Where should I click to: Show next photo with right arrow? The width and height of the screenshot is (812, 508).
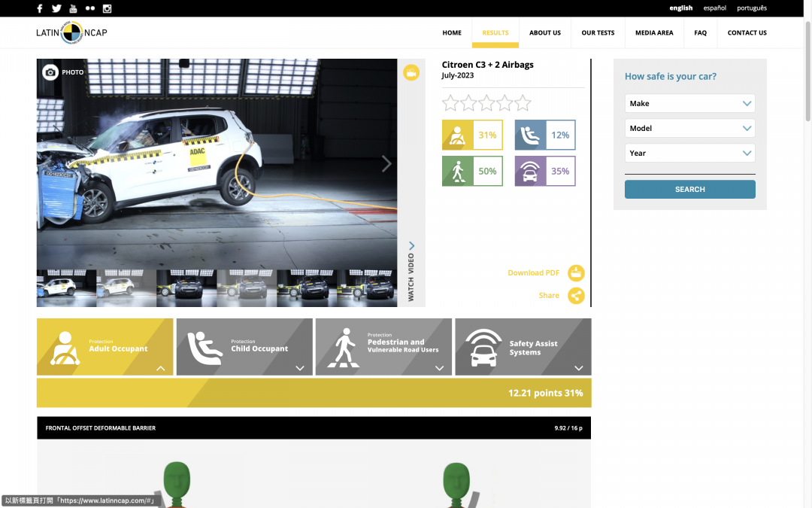(x=386, y=164)
